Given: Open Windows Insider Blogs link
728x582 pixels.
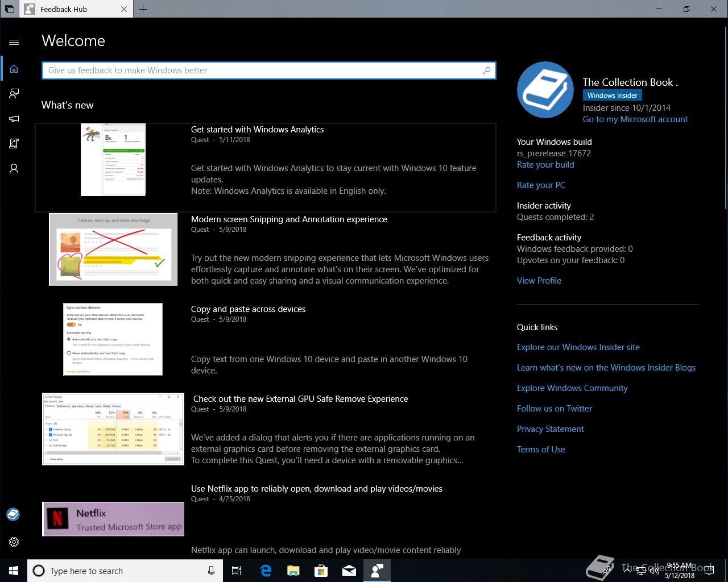Looking at the screenshot, I should (x=606, y=368).
